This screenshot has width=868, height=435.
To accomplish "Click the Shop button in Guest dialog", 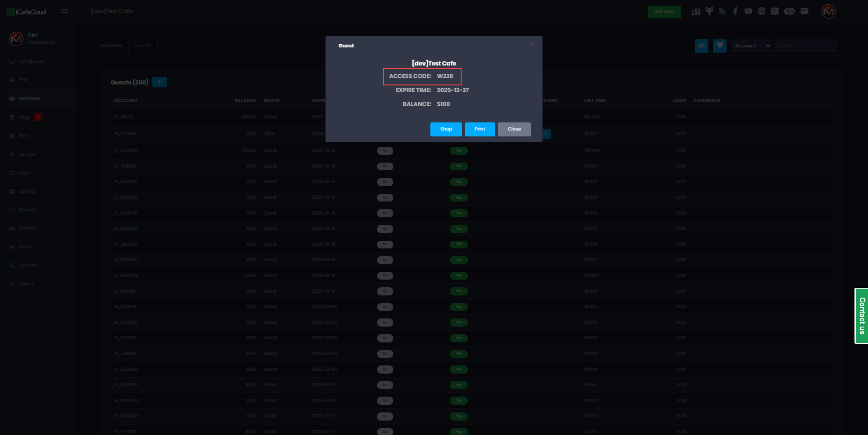I will (x=446, y=129).
